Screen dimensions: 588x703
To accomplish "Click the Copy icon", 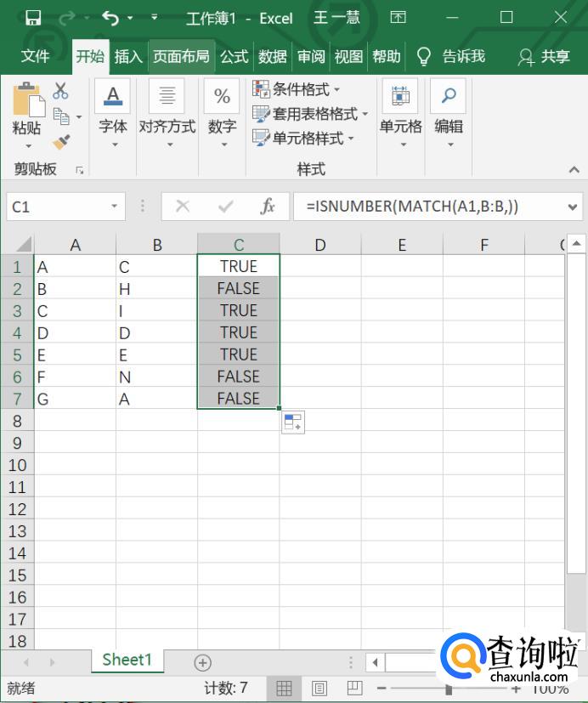I will pos(61,116).
